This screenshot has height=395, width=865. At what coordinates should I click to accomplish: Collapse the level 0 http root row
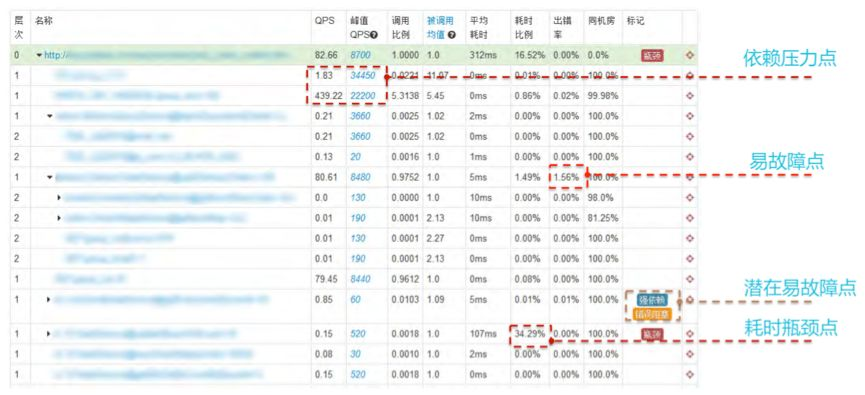[39, 55]
